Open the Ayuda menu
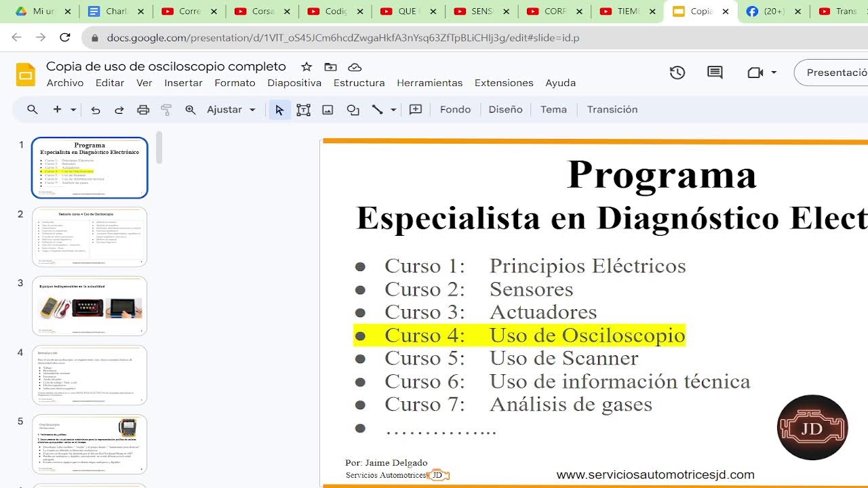This screenshot has height=488, width=868. click(x=561, y=83)
